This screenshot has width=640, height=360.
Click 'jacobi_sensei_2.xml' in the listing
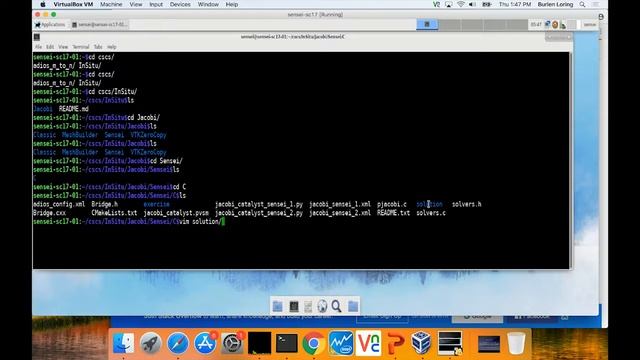click(340, 213)
